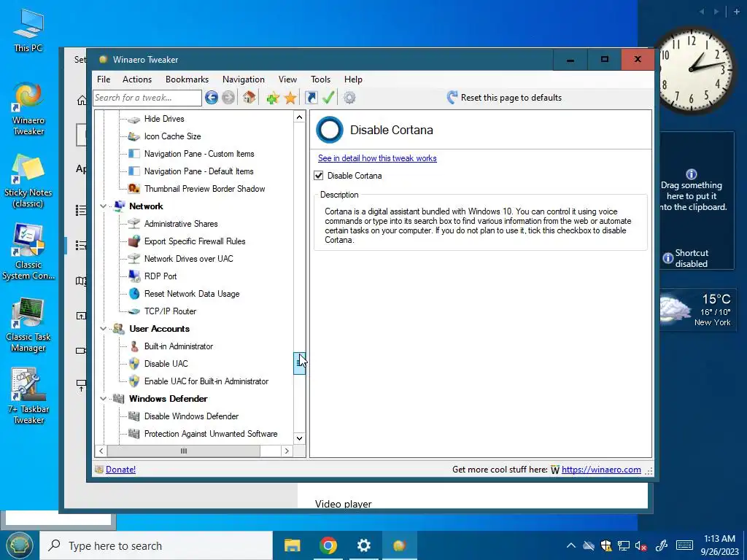Click tree scroll down arrow
The height and width of the screenshot is (560, 747).
[299, 438]
